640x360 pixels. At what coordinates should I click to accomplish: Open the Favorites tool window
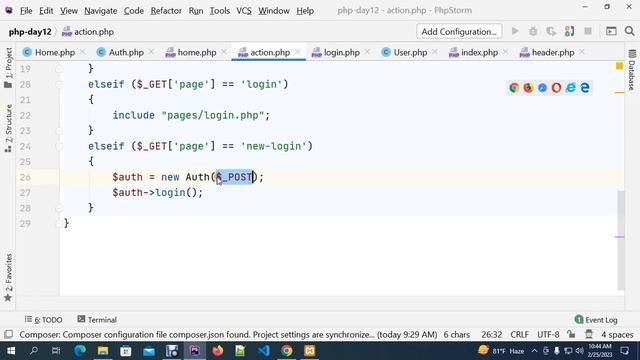pyautogui.click(x=8, y=278)
